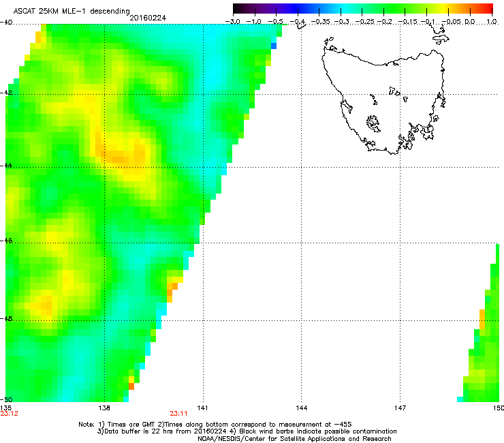This screenshot has height=443, width=504.
Task: Click the -0.4 color scale label
Action: pyautogui.click(x=298, y=22)
